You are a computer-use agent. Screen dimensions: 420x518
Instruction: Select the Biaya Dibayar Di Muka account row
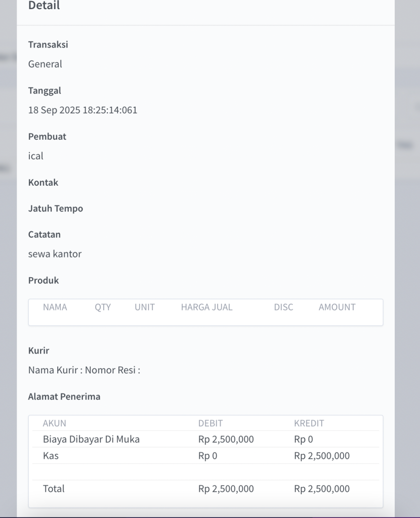[x=91, y=440]
